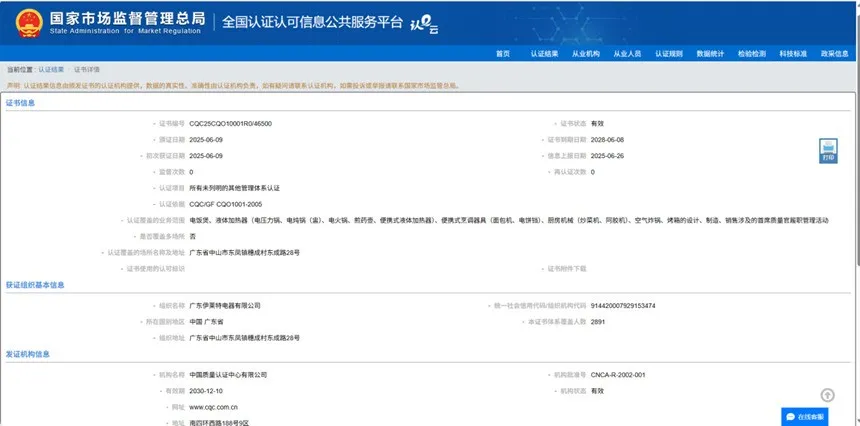Screen dimensions: 860x426
Task: Select certificate number CQC25CQO10001R0/46500
Action: click(230, 124)
